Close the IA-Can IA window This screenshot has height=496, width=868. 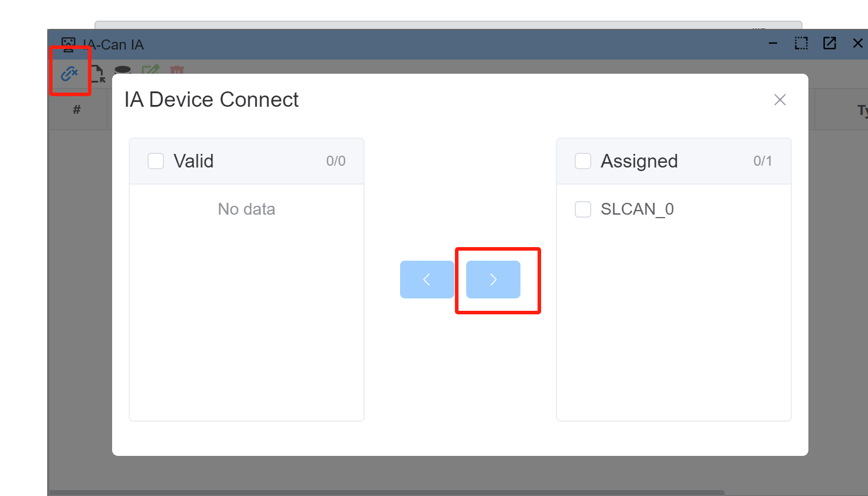pos(858,43)
